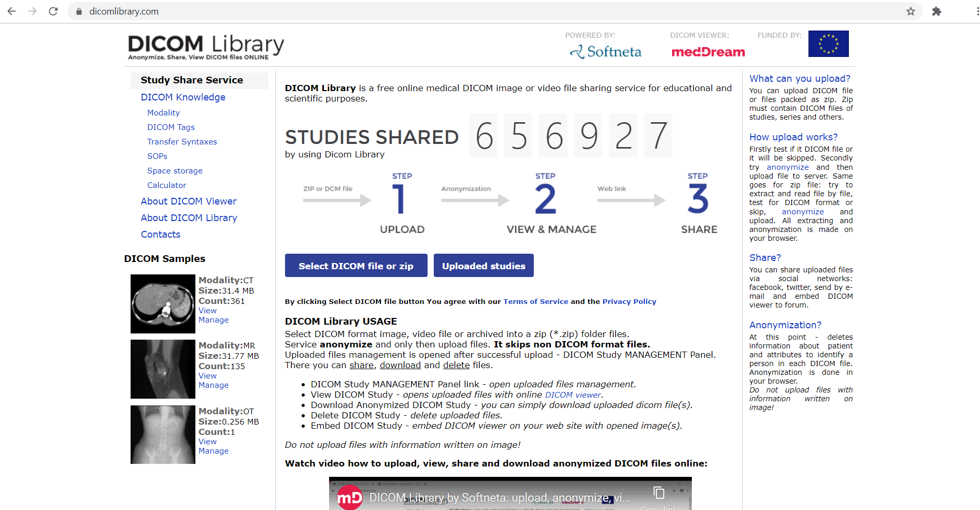This screenshot has width=980, height=510.
Task: Click the Step 2 VIEW & MANAGE graphic
Action: tap(551, 203)
